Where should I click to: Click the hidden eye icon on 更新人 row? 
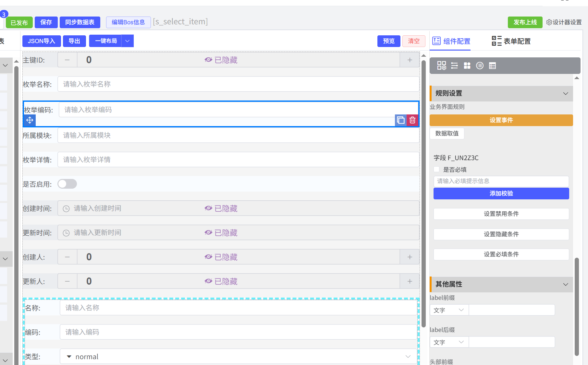pyautogui.click(x=208, y=281)
